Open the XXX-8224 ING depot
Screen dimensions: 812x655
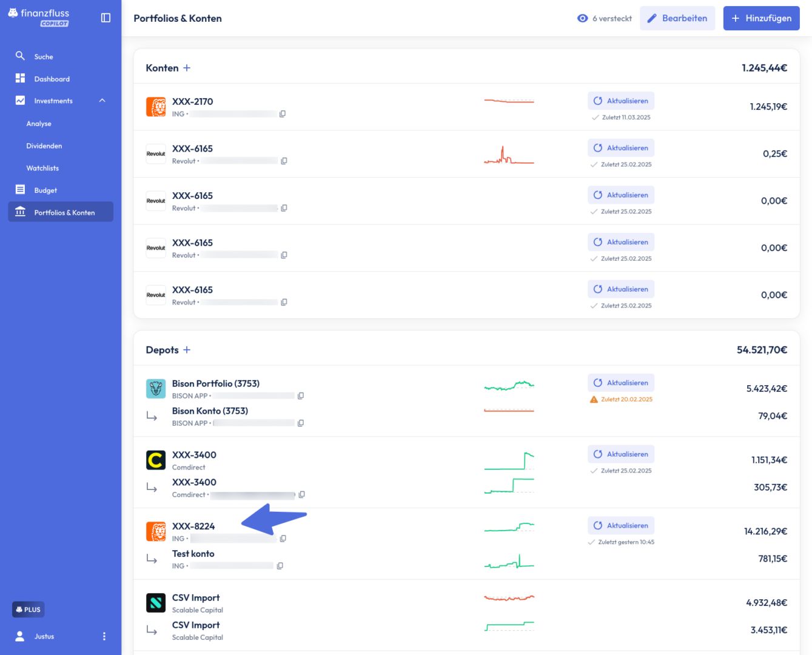(x=193, y=526)
